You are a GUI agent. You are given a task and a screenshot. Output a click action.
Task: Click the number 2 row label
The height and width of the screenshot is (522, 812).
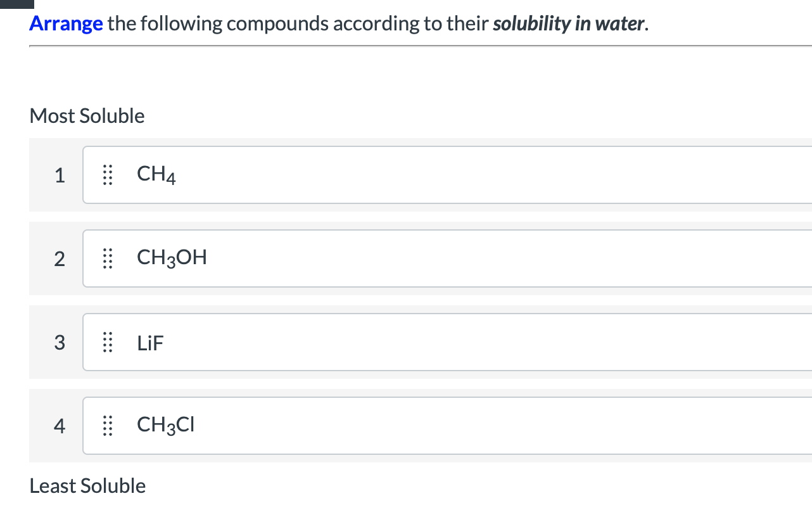(60, 259)
